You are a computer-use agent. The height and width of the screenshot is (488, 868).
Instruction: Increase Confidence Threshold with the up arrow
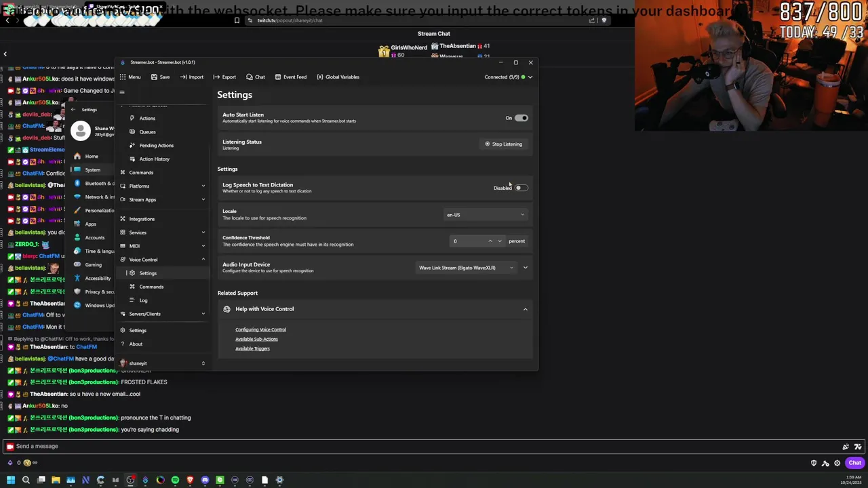click(490, 241)
